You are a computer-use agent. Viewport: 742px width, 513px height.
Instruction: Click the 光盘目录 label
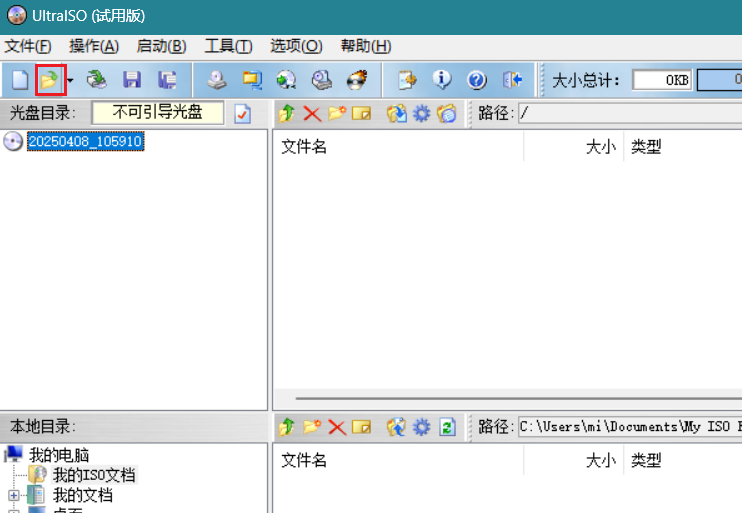43,113
